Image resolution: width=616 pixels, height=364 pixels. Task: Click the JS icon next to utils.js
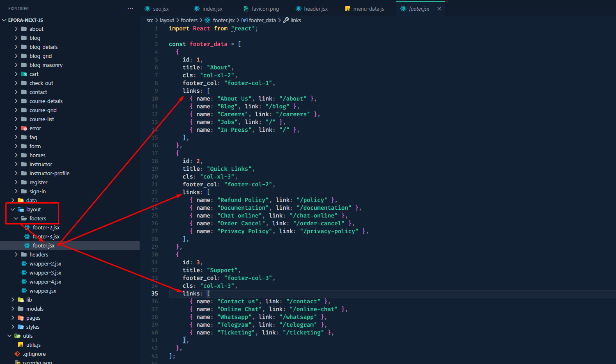pos(21,345)
